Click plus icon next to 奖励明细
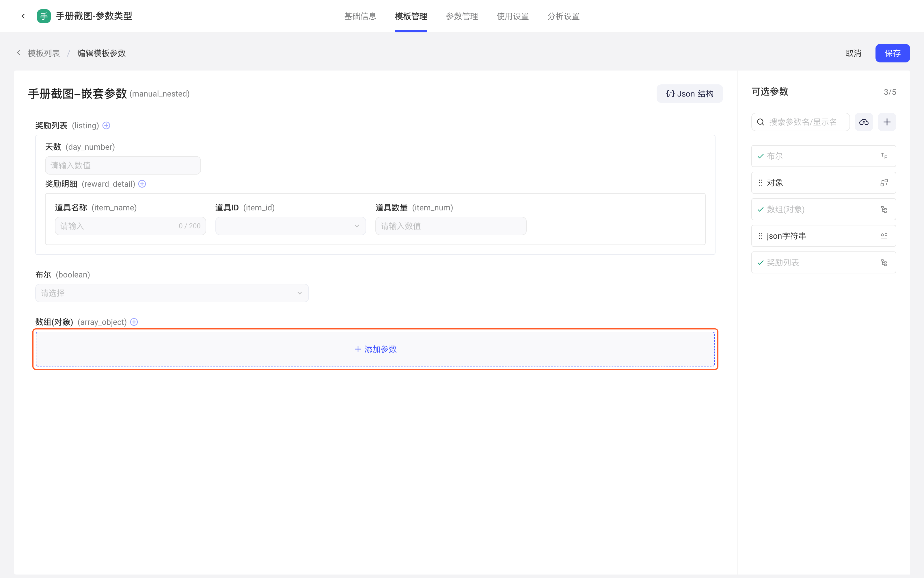The image size is (924, 578). 142,184
